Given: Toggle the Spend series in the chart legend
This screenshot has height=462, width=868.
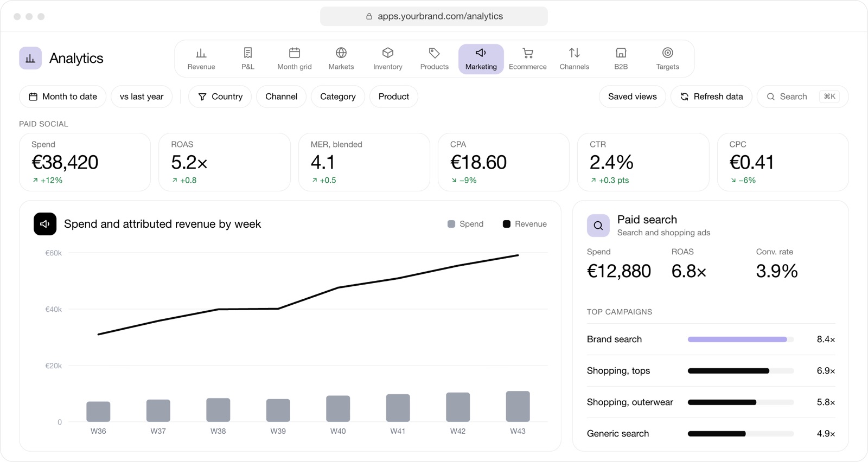Looking at the screenshot, I should click(465, 224).
